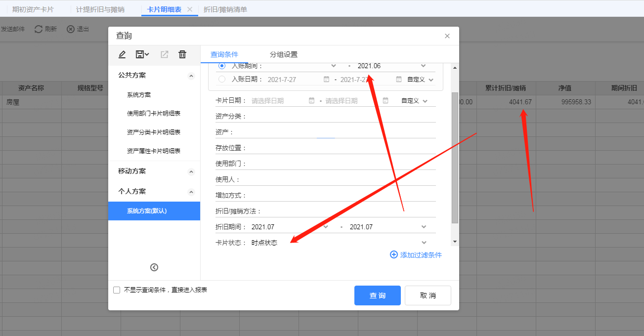Click the 4041.67 accumulated depreciation cell
The image size is (644, 336).
pyautogui.click(x=506, y=102)
